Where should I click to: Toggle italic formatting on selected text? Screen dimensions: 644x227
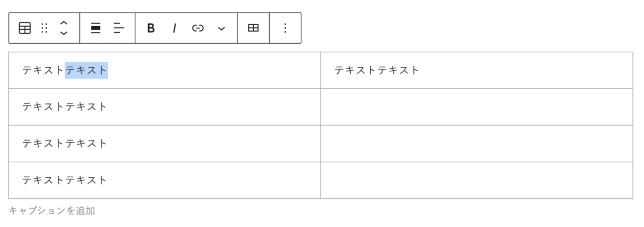[174, 28]
